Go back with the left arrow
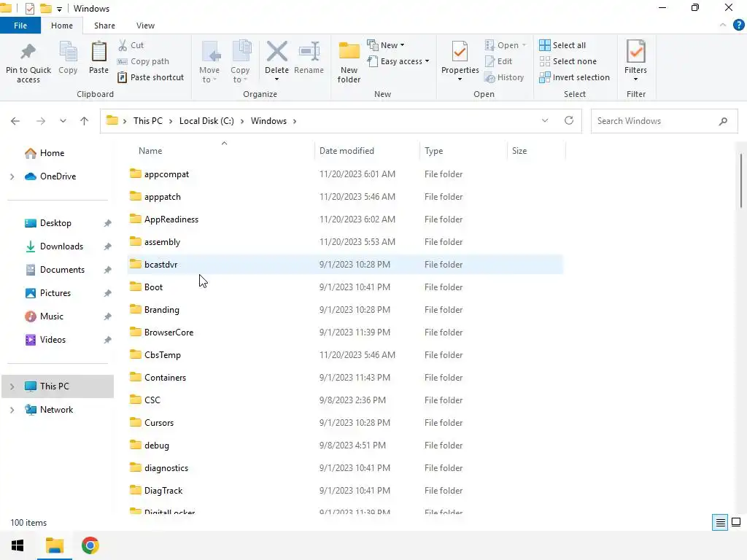Screen dimensions: 747x560 coord(15,121)
